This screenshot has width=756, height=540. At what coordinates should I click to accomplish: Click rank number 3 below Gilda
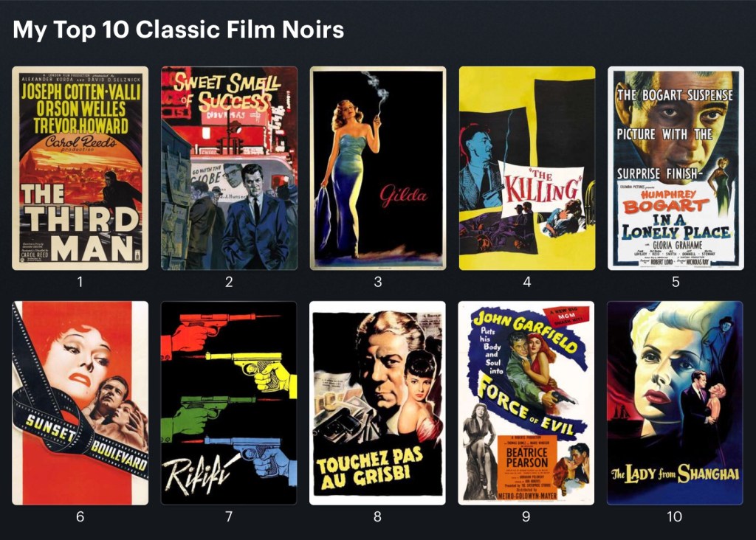tap(378, 282)
